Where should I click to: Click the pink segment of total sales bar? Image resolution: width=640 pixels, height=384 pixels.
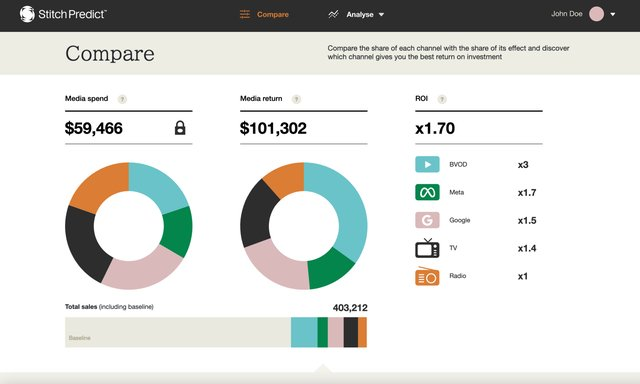click(336, 332)
